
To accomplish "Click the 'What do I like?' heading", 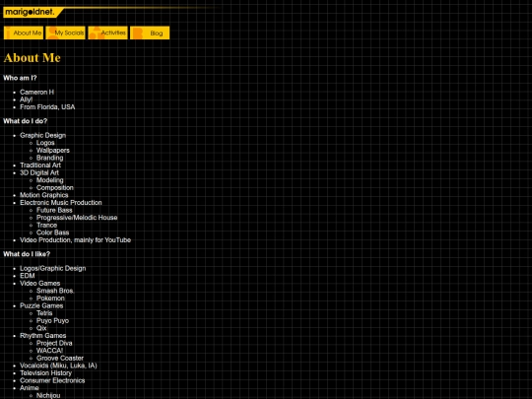I will [x=27, y=254].
